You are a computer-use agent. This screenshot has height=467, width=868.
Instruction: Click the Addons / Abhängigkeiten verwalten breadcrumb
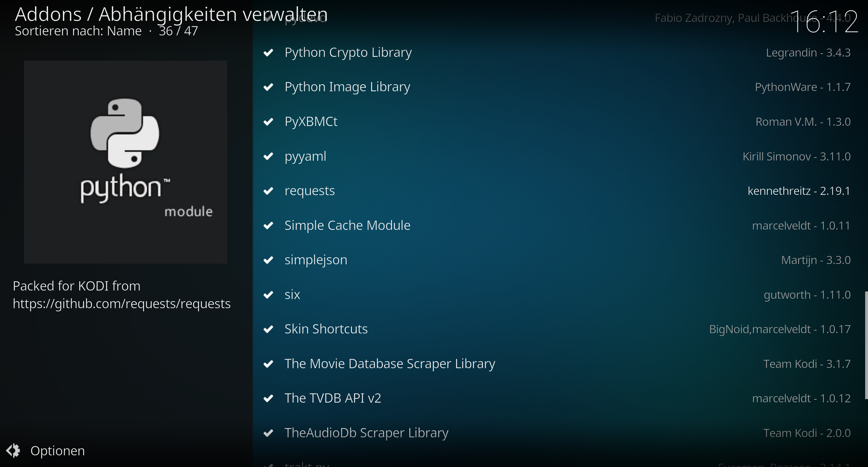pyautogui.click(x=171, y=14)
